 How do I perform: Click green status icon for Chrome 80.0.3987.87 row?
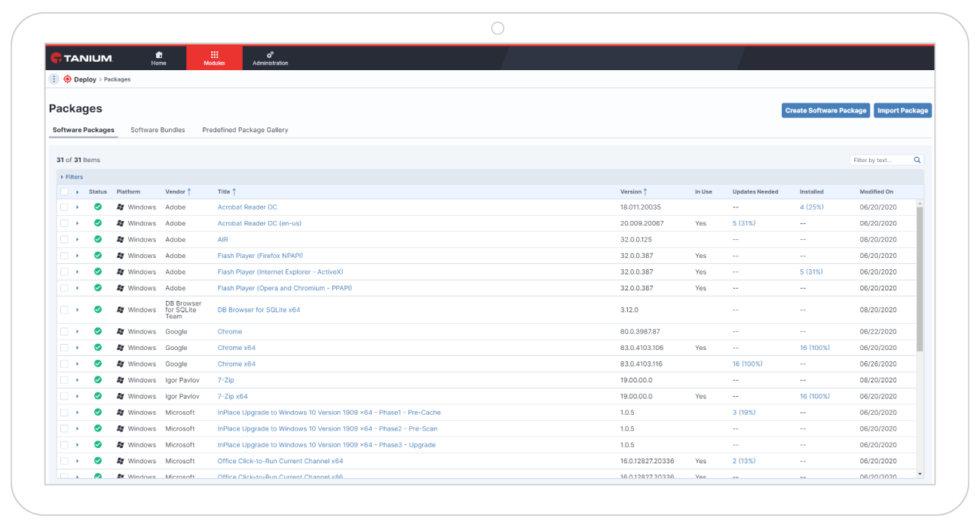98,331
